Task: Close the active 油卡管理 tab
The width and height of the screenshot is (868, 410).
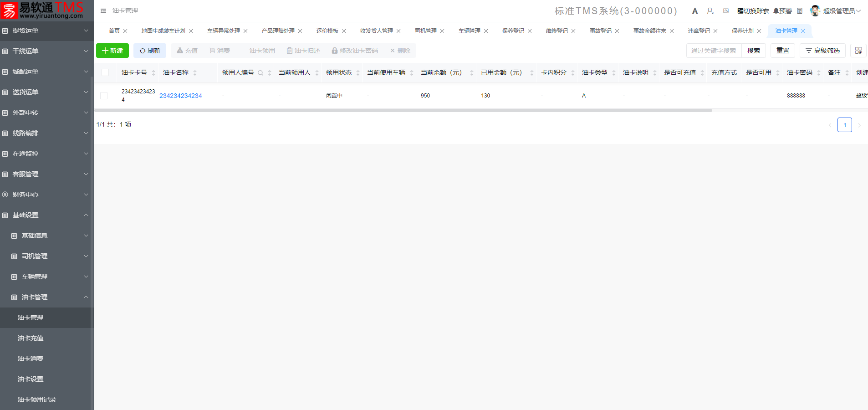Action: tap(803, 31)
